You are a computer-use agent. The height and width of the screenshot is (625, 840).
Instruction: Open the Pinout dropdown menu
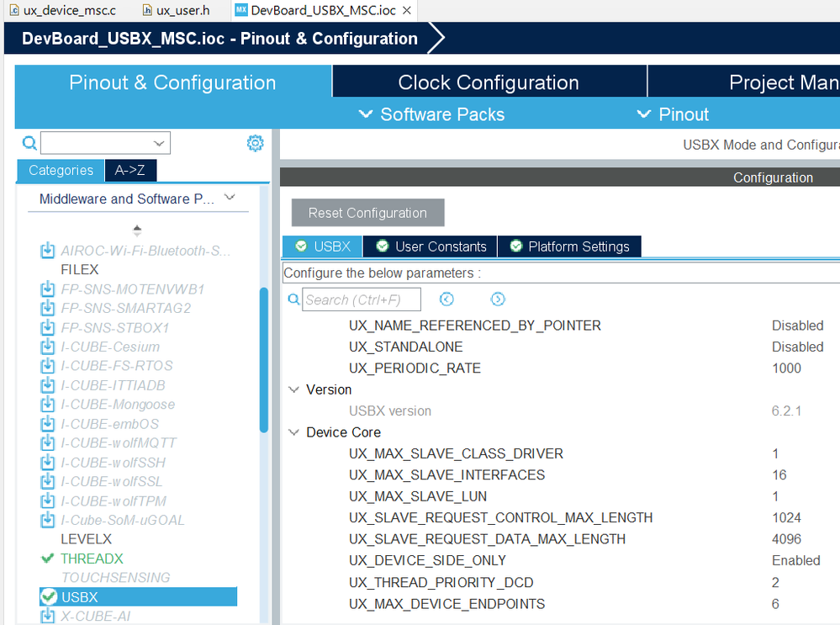[673, 114]
